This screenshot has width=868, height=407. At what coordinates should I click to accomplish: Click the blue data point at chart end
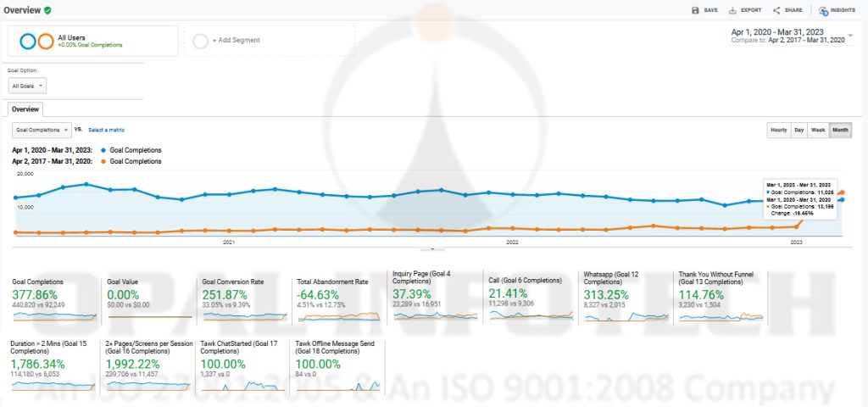pyautogui.click(x=842, y=199)
